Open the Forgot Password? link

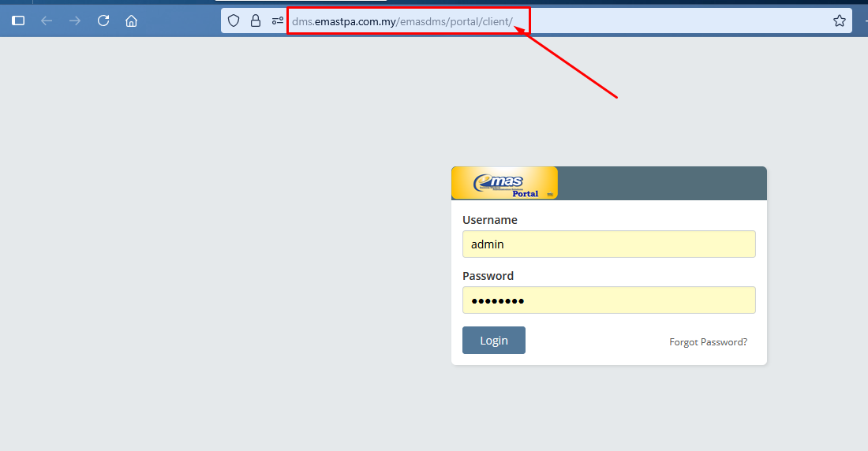click(x=708, y=342)
